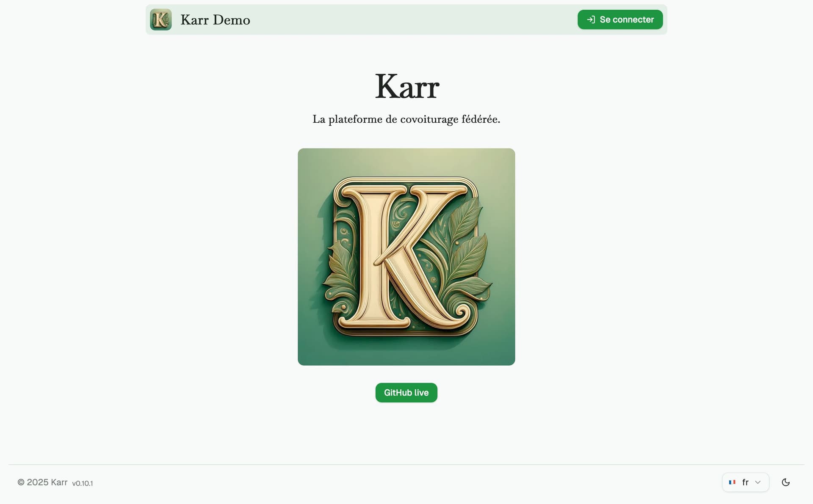This screenshot has height=504, width=813.
Task: Click the copyright symbol in the footer
Action: pyautogui.click(x=21, y=482)
